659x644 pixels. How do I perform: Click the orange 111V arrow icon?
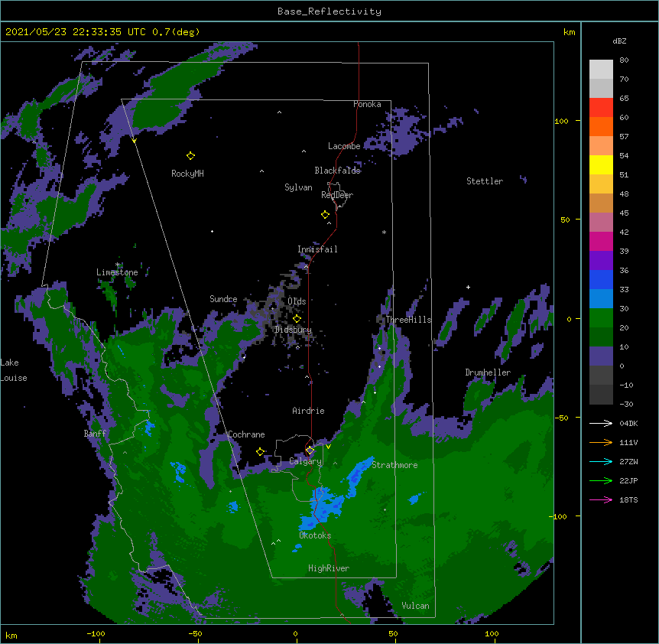[x=601, y=442]
